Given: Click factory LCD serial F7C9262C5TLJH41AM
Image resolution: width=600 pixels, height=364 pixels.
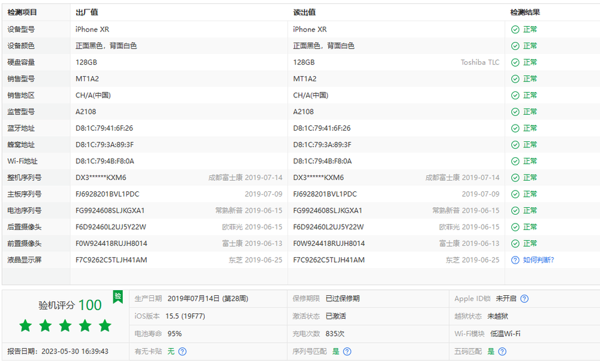Looking at the screenshot, I should 111,260.
